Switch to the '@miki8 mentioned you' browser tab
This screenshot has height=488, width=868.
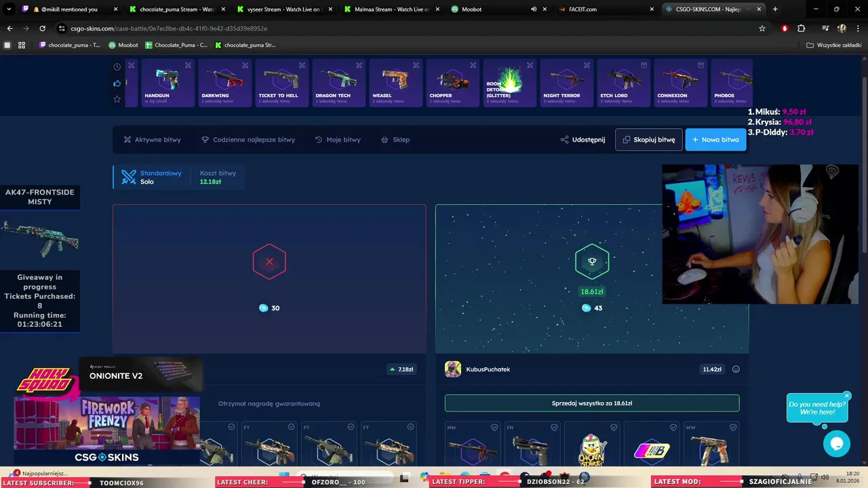point(70,9)
